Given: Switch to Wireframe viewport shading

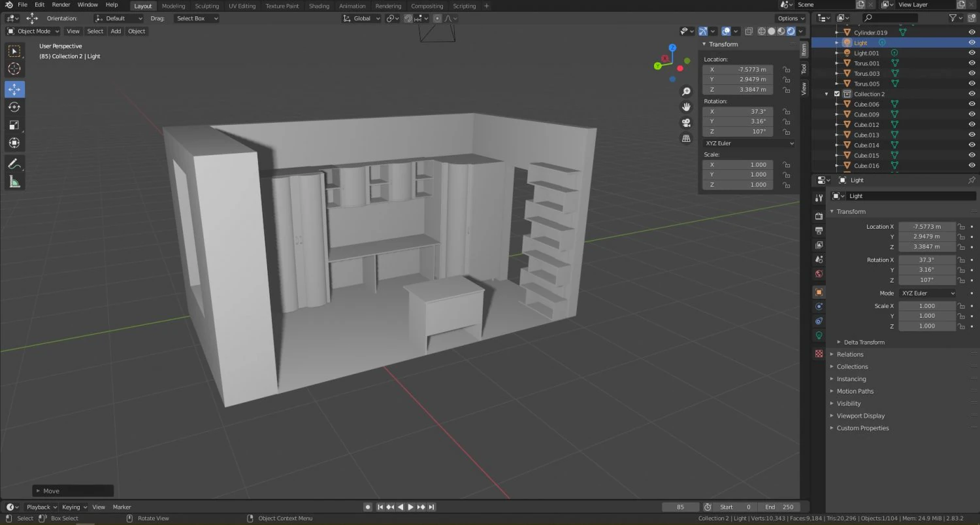Looking at the screenshot, I should (x=762, y=31).
